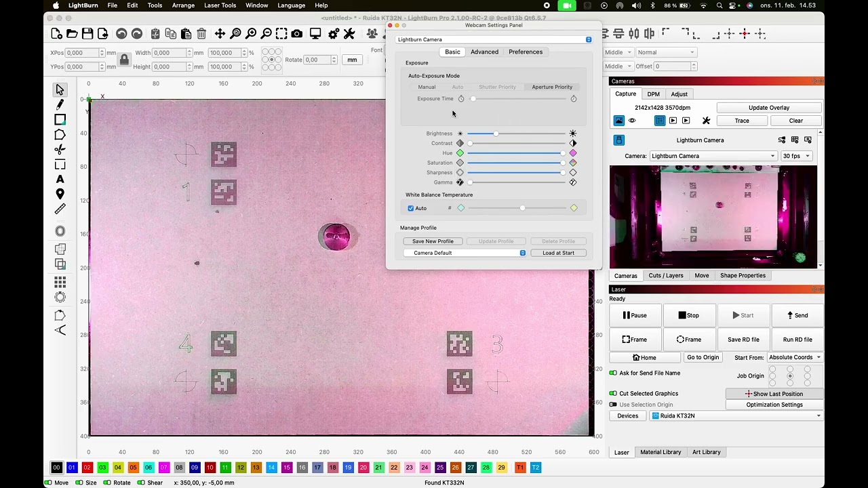Click the Pan/move view tool

click(x=220, y=34)
